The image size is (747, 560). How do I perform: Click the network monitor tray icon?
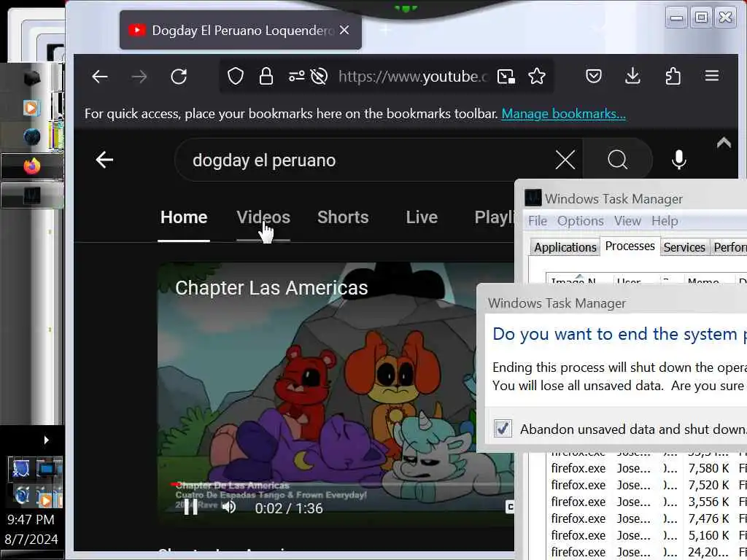(47, 469)
